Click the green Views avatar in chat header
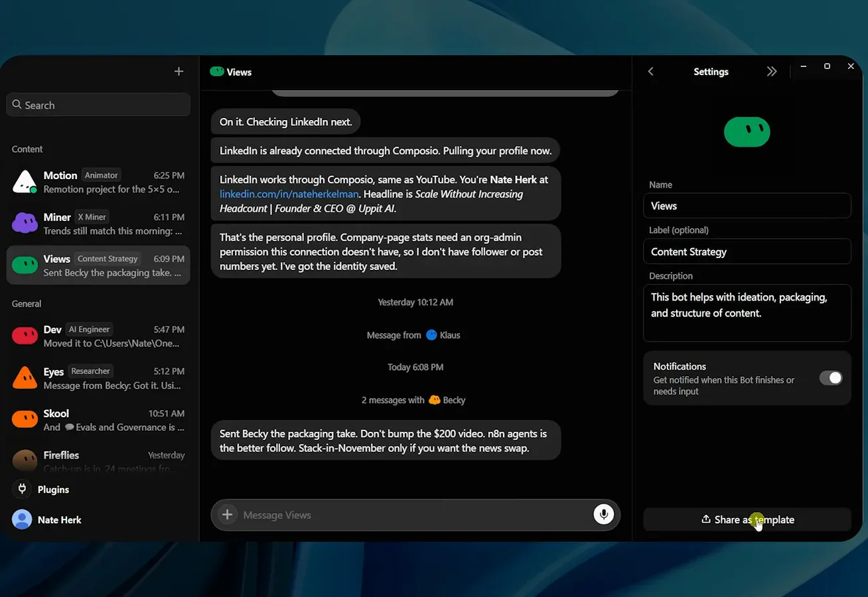 [216, 72]
